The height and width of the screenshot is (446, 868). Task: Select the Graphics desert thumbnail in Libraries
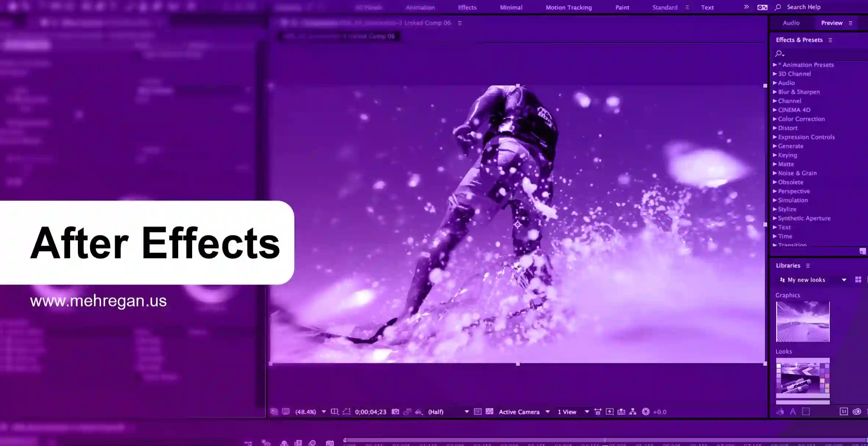(x=803, y=322)
